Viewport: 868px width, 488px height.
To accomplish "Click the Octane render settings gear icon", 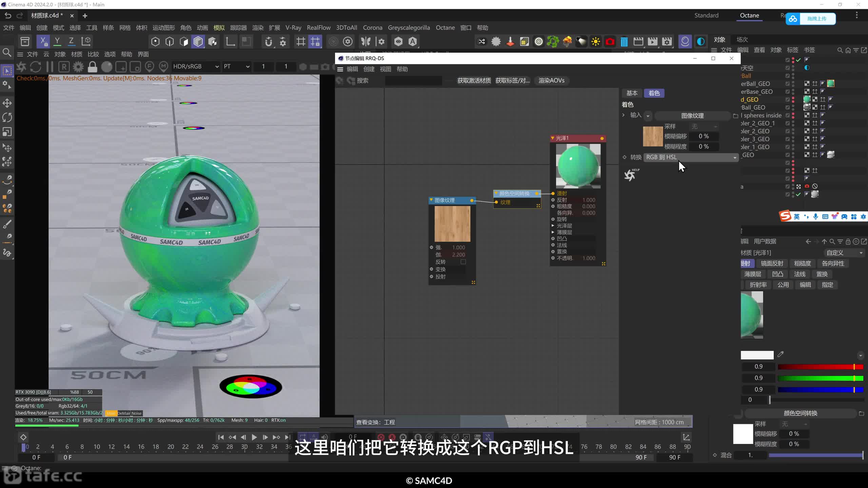I will point(78,67).
